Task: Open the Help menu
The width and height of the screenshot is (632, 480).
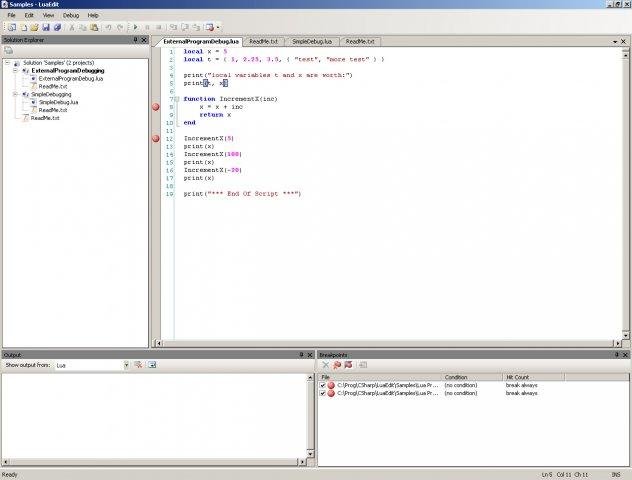Action: (93, 15)
